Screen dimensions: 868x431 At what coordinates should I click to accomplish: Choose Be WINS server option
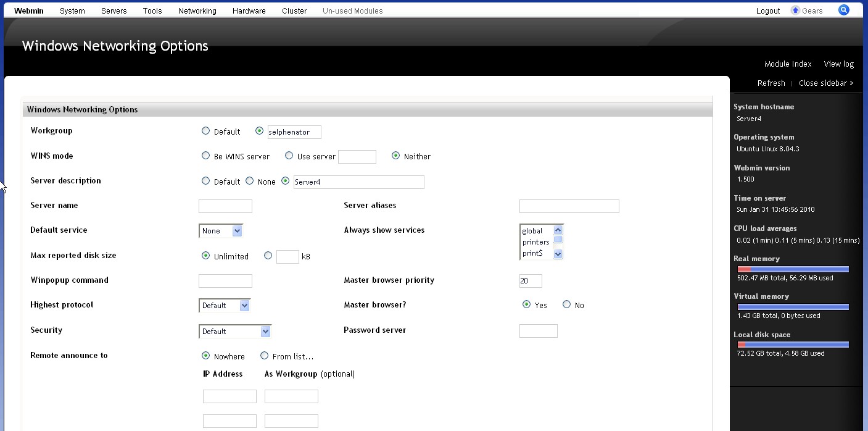coord(205,156)
